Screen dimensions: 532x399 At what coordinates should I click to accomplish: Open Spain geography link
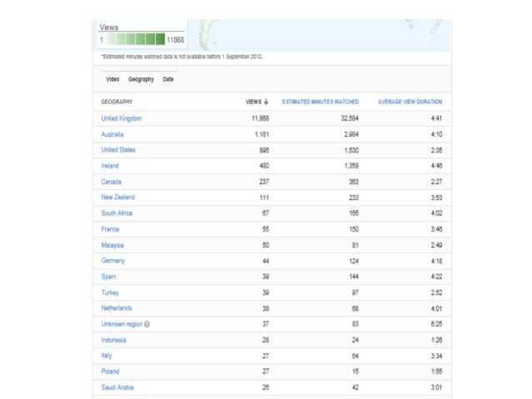tap(108, 277)
